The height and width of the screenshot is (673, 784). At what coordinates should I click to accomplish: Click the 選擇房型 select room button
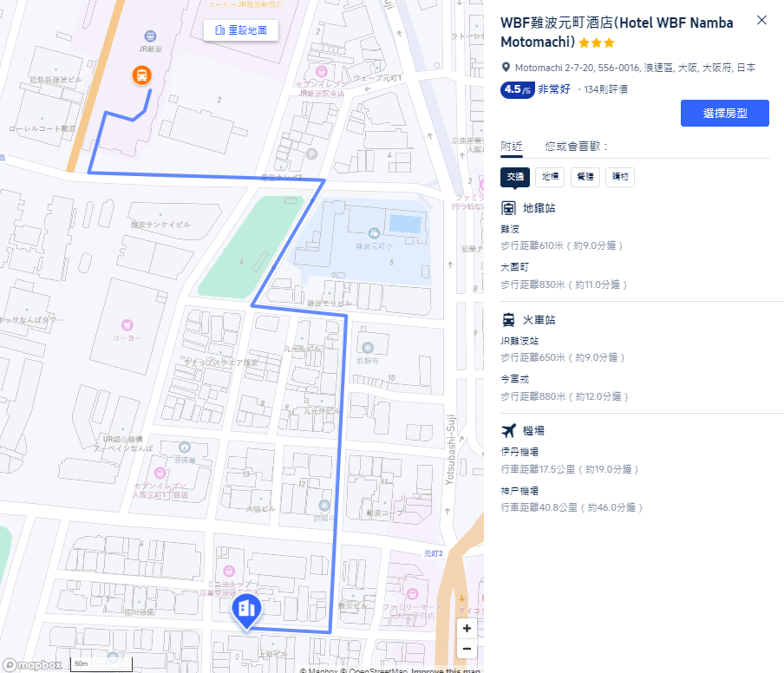[x=724, y=113]
